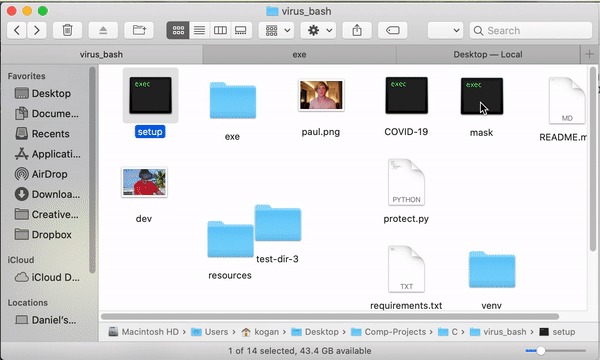
Task: Click the horizontal scrollbar of file area
Action: [x=330, y=316]
